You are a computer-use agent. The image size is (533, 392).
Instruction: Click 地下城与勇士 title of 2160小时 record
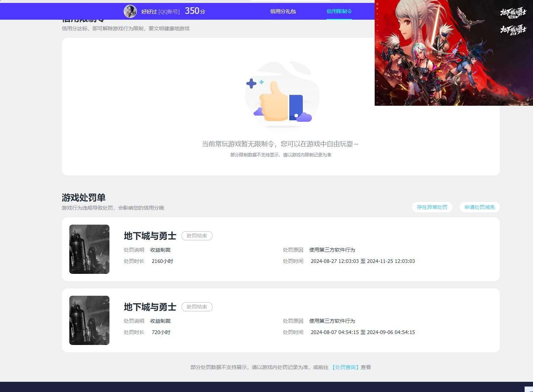[x=150, y=236]
